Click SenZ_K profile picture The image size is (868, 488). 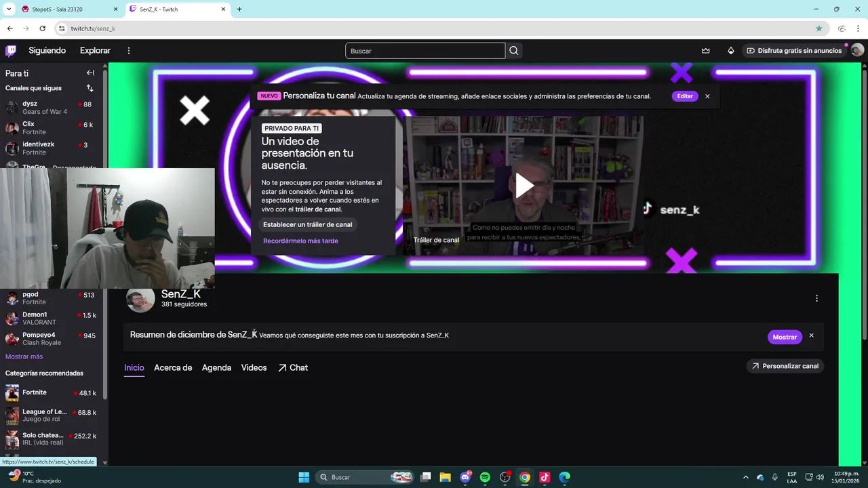(x=140, y=299)
